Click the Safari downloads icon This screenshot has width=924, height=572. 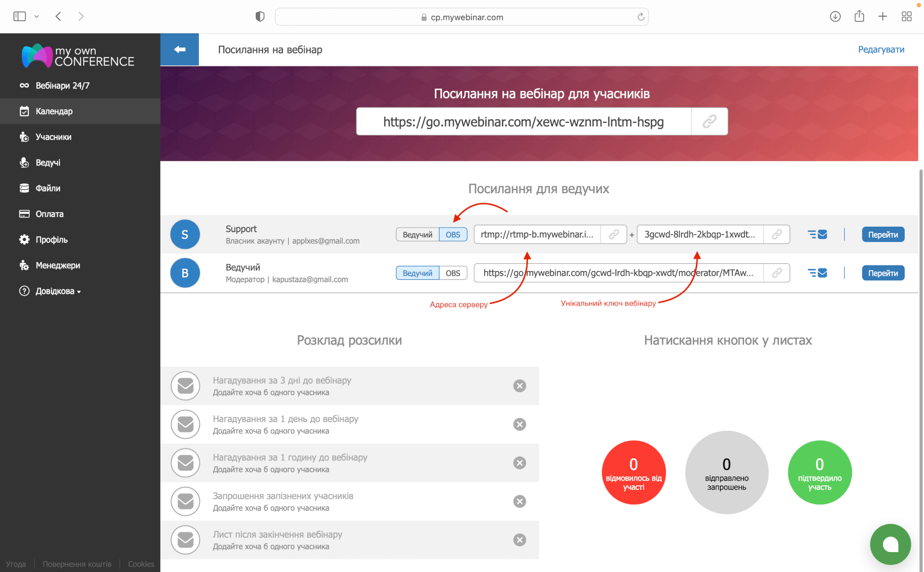[835, 16]
